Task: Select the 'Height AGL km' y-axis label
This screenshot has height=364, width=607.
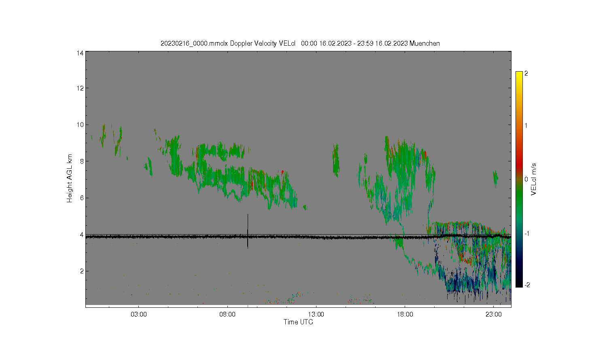Action: (70, 178)
